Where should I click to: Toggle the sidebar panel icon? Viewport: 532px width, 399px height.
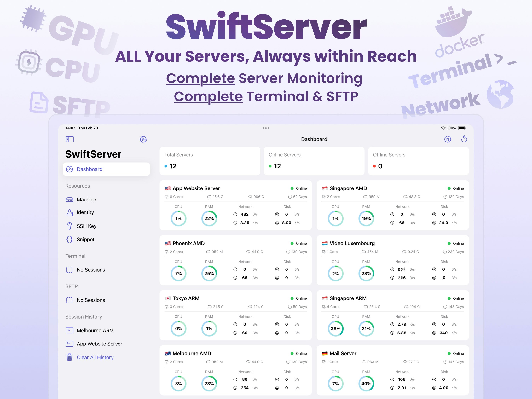click(x=70, y=139)
